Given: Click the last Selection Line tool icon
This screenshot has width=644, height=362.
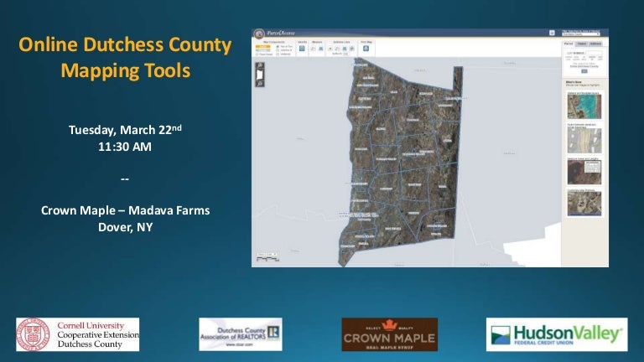Looking at the screenshot, I should coord(353,49).
